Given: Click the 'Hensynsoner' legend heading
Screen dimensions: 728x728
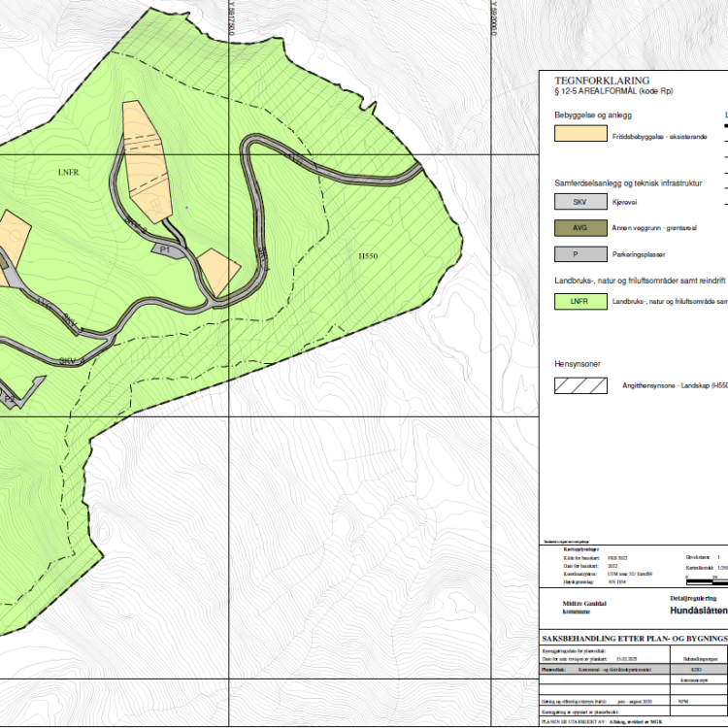Looking at the screenshot, I should point(578,364).
